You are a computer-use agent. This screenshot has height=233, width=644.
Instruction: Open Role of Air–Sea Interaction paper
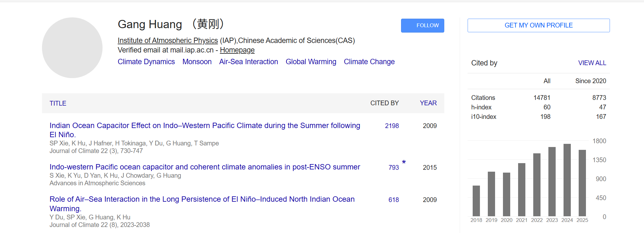[202, 199]
